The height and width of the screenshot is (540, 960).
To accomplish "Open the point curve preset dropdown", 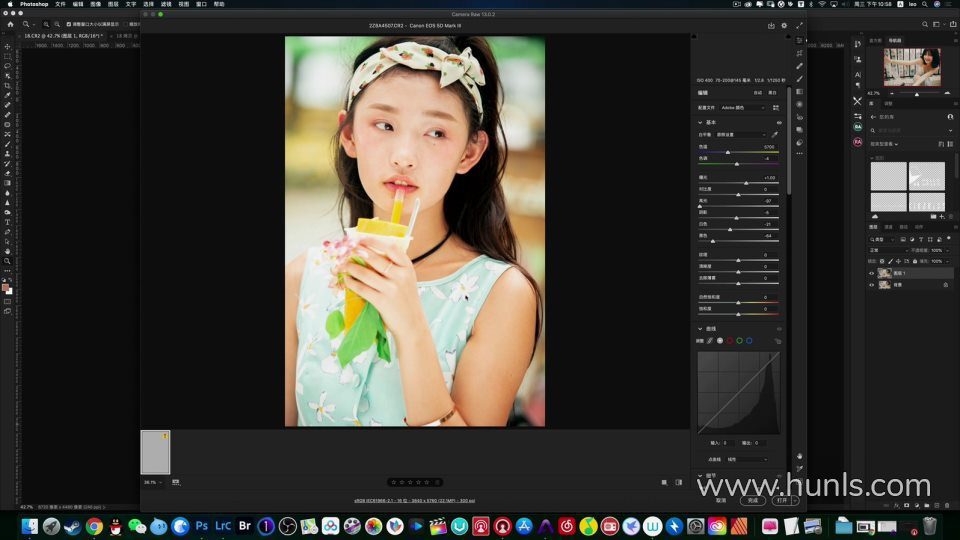I will tap(746, 459).
